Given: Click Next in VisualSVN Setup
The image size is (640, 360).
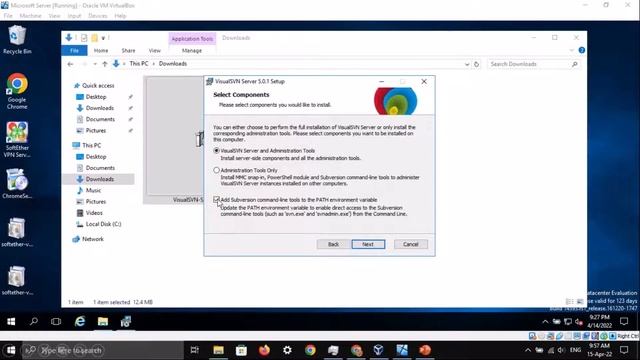Looking at the screenshot, I should coord(368,244).
